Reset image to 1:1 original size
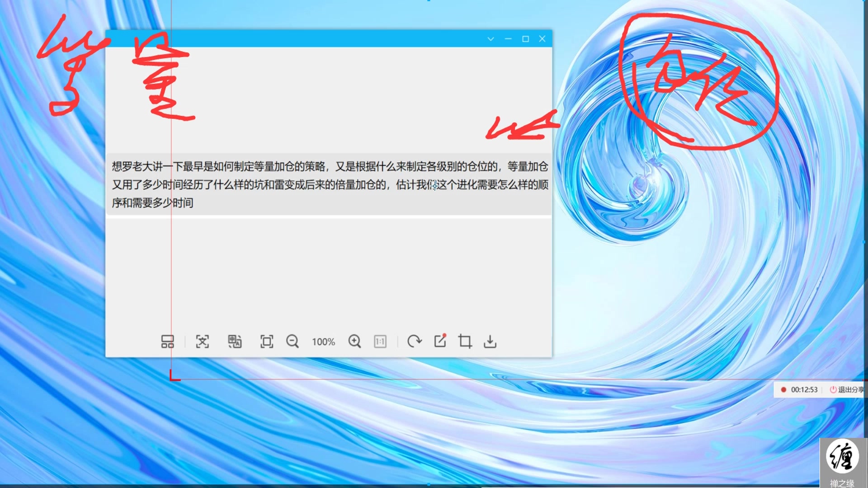This screenshot has height=488, width=868. pos(380,342)
